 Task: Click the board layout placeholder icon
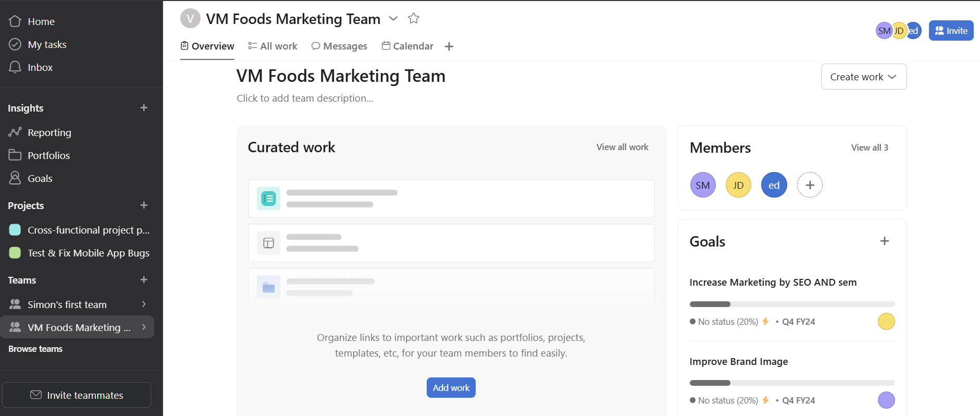point(269,243)
